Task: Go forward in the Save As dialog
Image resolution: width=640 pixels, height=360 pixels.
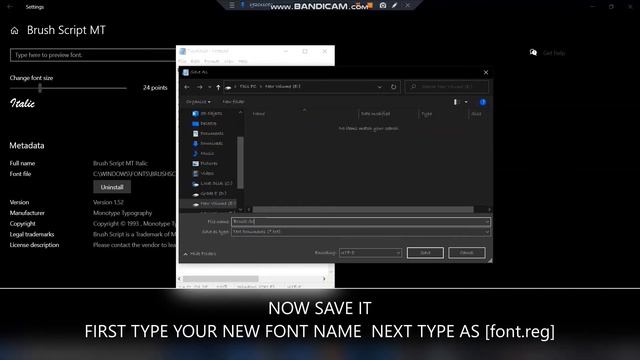Action: pyautogui.click(x=200, y=87)
